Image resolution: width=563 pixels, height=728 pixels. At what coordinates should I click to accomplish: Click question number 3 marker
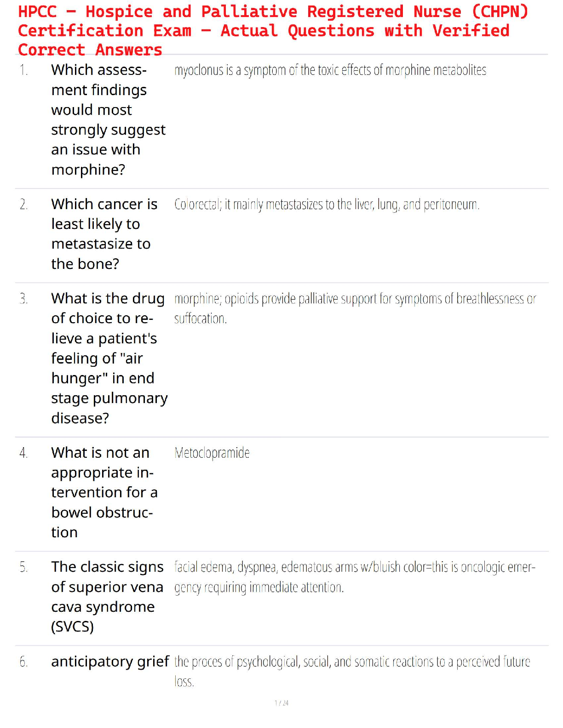[x=24, y=299]
